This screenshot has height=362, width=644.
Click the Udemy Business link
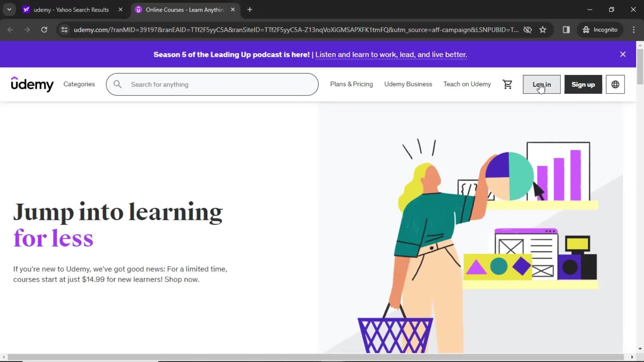click(408, 84)
